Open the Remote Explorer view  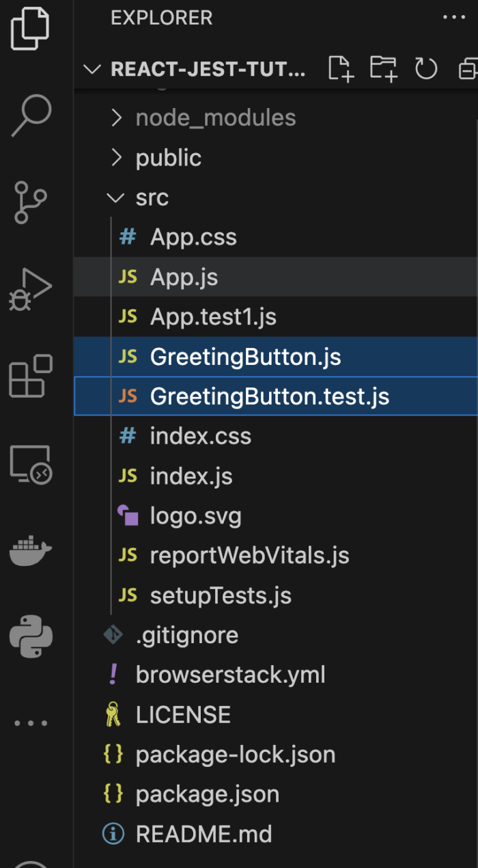coord(31,465)
